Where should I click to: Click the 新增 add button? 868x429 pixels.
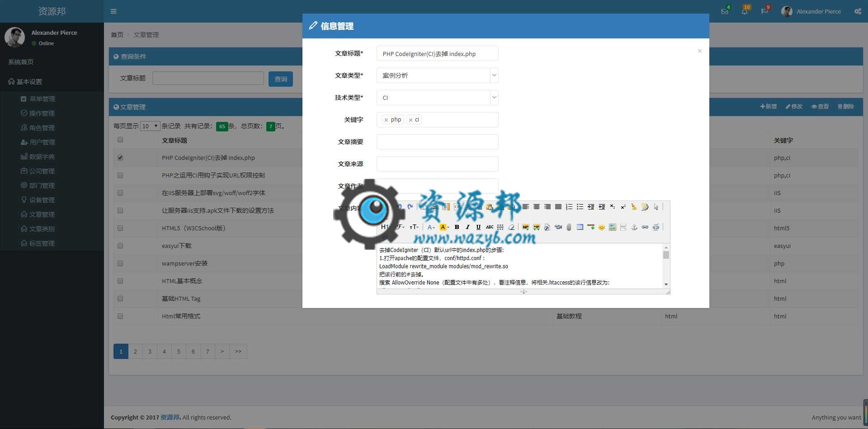tap(769, 107)
